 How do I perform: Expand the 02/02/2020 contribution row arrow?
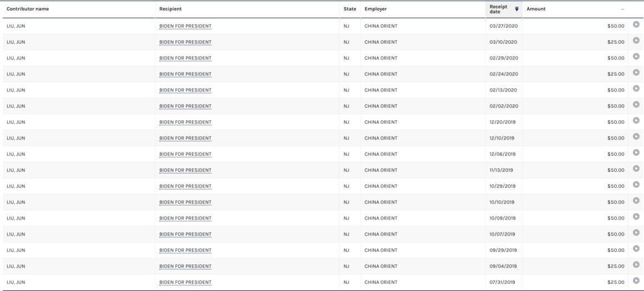pyautogui.click(x=636, y=105)
